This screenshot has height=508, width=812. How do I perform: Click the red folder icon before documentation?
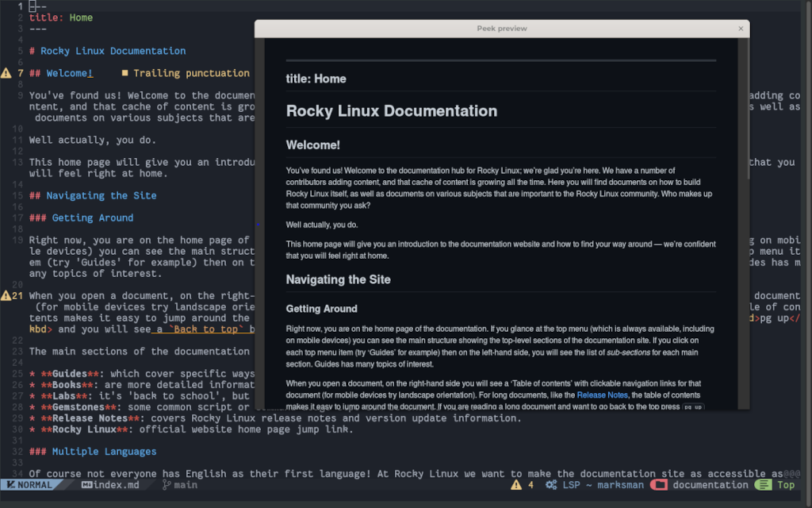pyautogui.click(x=658, y=484)
